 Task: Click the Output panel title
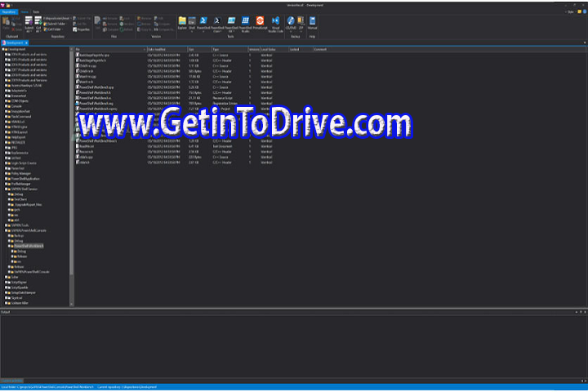pyautogui.click(x=5, y=312)
